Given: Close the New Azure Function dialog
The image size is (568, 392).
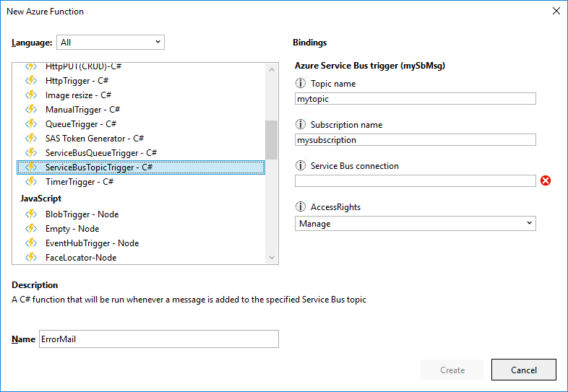Looking at the screenshot, I should click(556, 12).
